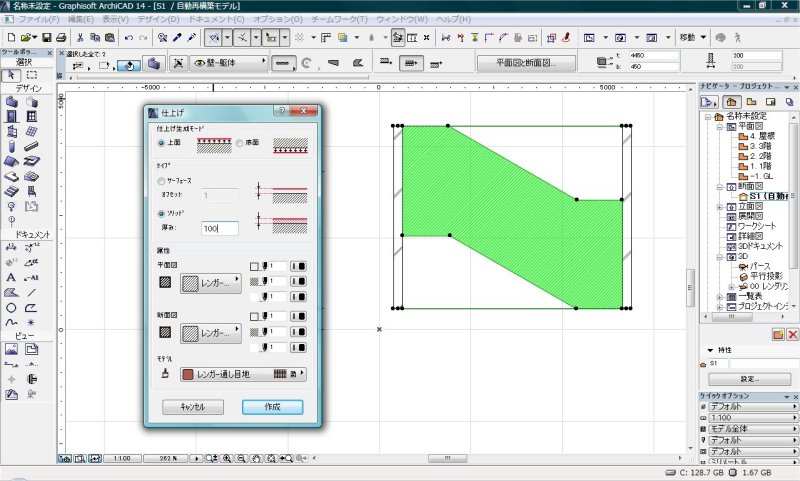This screenshot has width=800, height=481.
Task: Open the デザイン(D) menu
Action: click(x=160, y=19)
